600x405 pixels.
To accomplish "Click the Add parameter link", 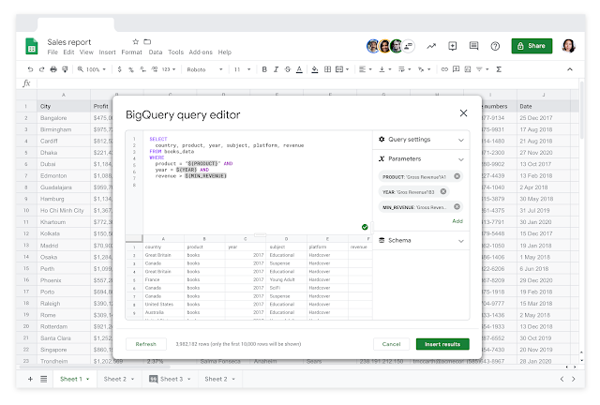I will tap(458, 221).
